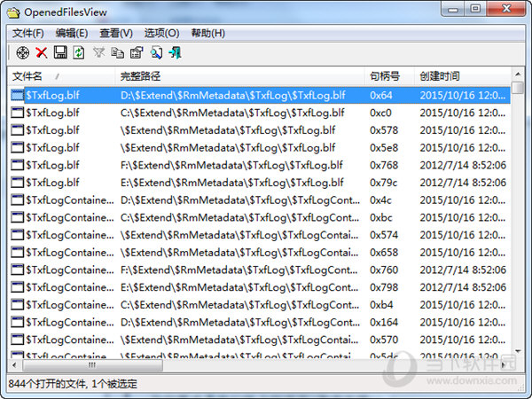Click file icon of row with handle 0x79c
Screen dimensions: 532x399
point(18,183)
